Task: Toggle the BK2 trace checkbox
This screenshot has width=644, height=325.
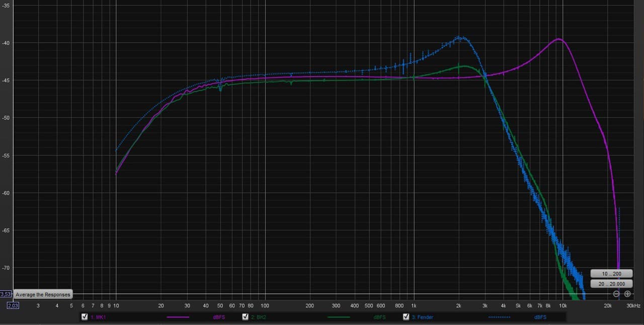Action: point(246,317)
